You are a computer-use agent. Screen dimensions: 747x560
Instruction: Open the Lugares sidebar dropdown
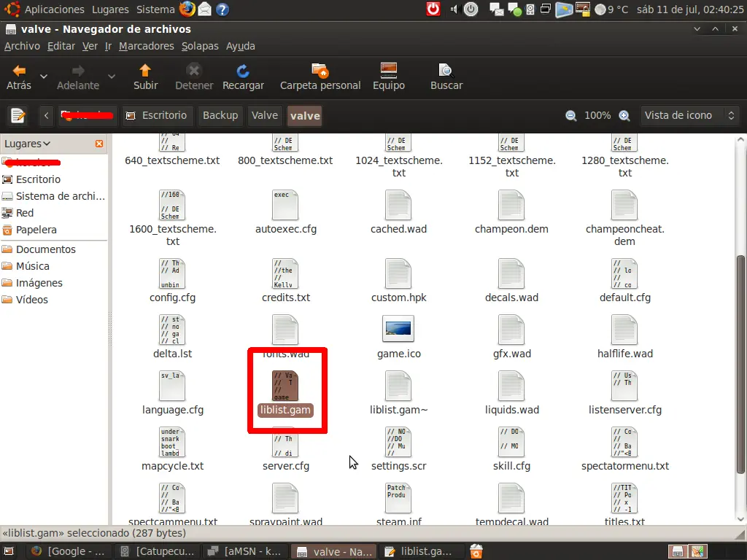(x=28, y=144)
